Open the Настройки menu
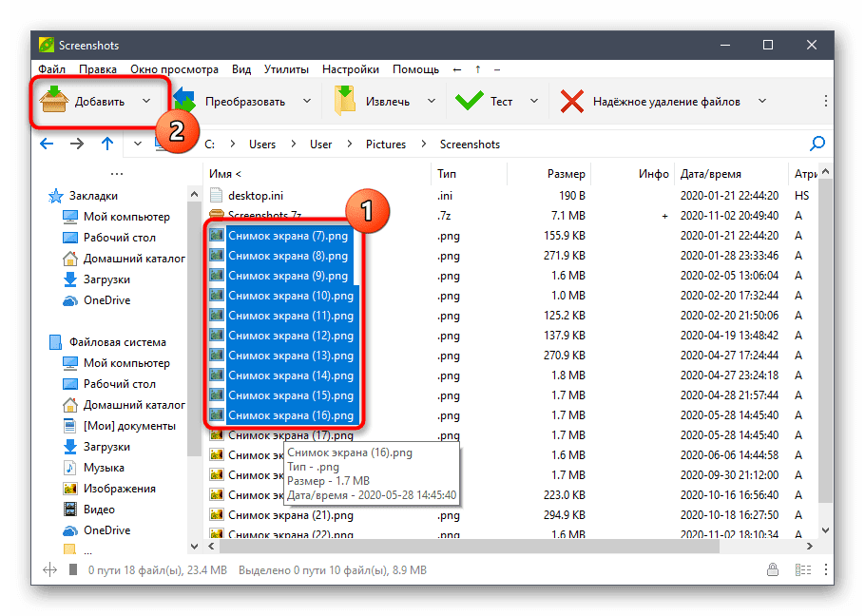Image resolution: width=865 pixels, height=616 pixels. (x=350, y=69)
